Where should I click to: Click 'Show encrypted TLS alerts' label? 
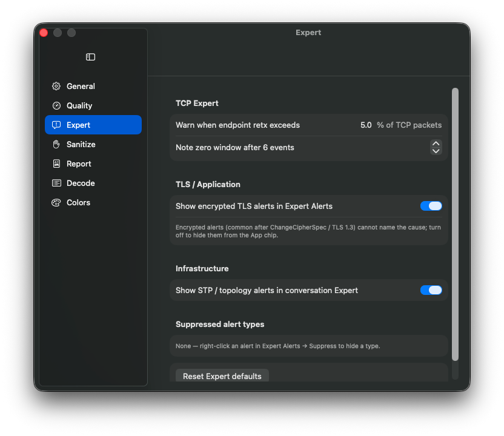pyautogui.click(x=254, y=206)
